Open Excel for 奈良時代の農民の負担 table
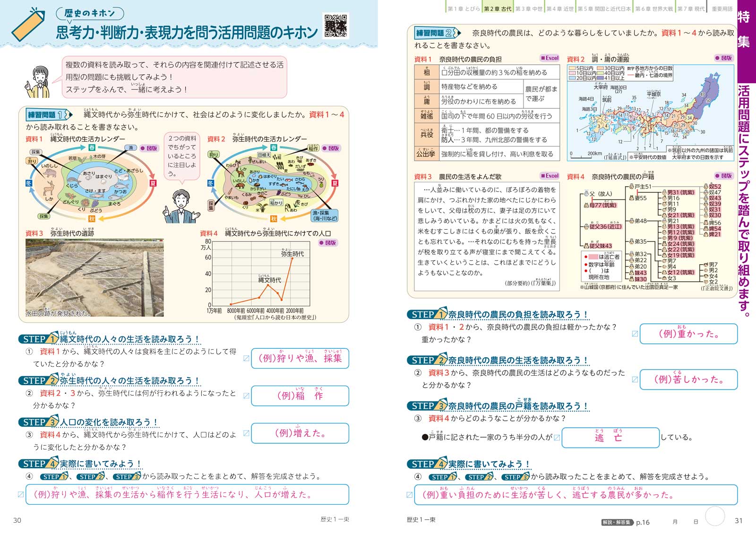756x534 pixels. 550,58
